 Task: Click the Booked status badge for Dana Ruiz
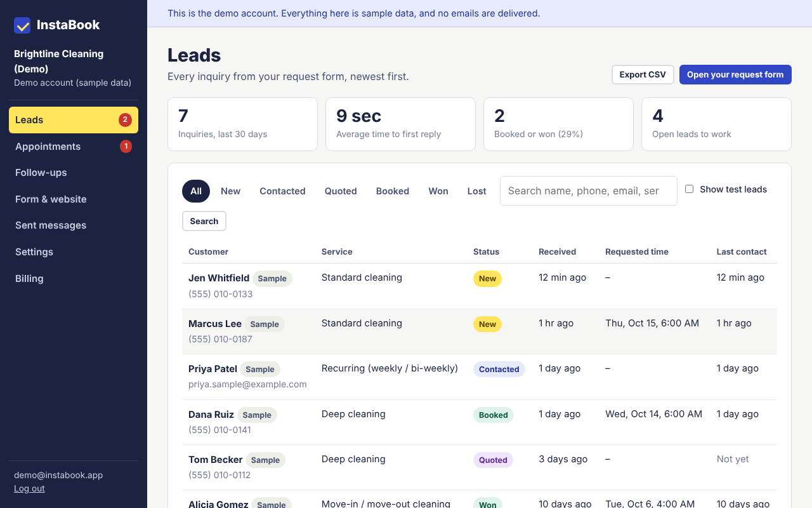[494, 415]
